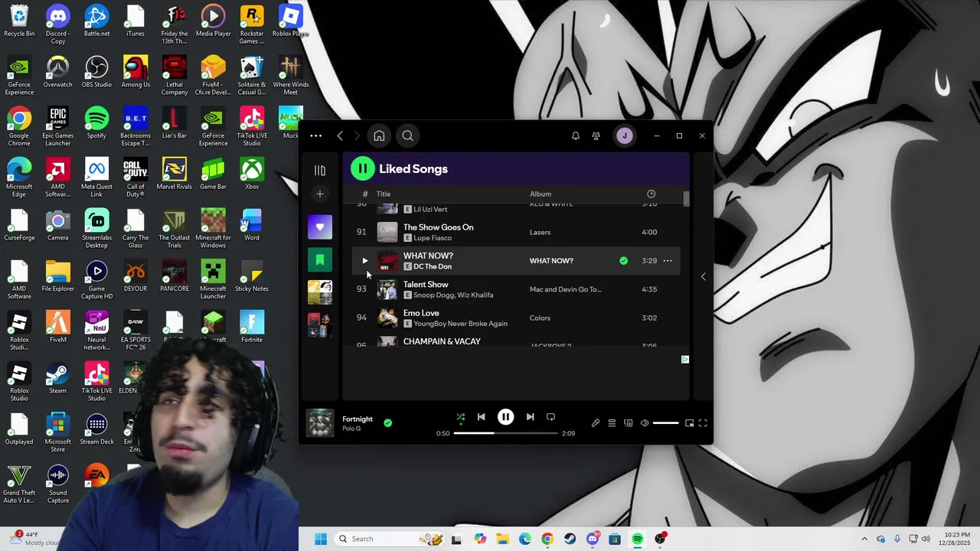Screen dimensions: 980x551
Task: Click the Spotify track list scrollbar
Action: (x=687, y=199)
